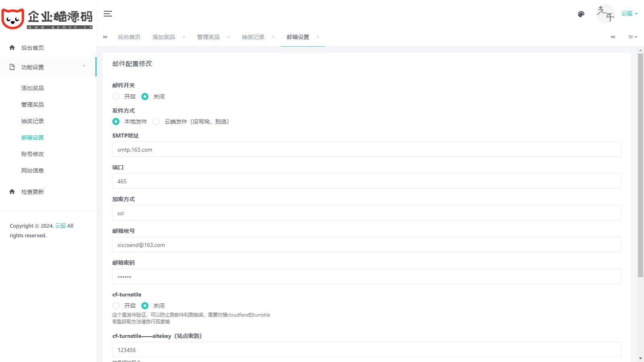Screen dimensions: 644x362
Task: Select the 邮箱设置 tab
Action: (x=298, y=37)
